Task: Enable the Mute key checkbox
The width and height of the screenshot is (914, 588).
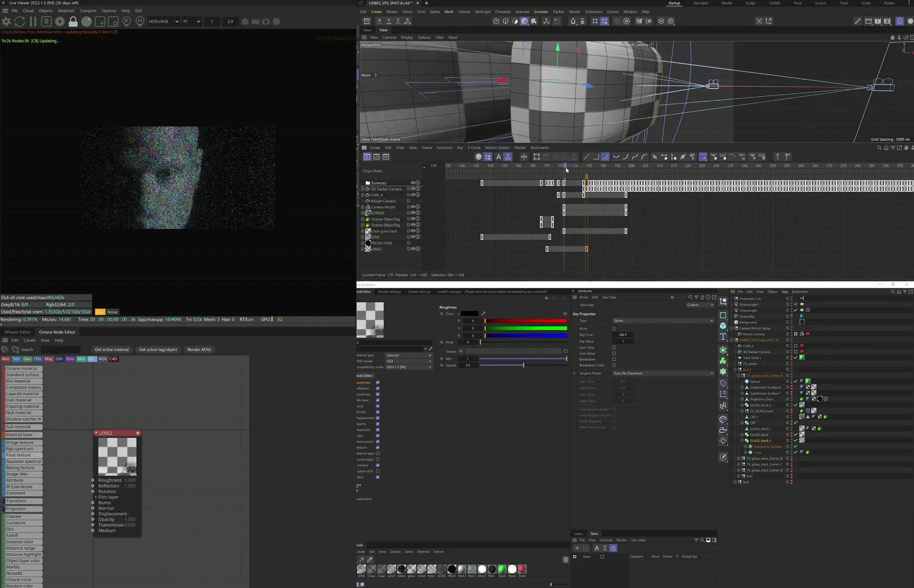Action: 614,329
